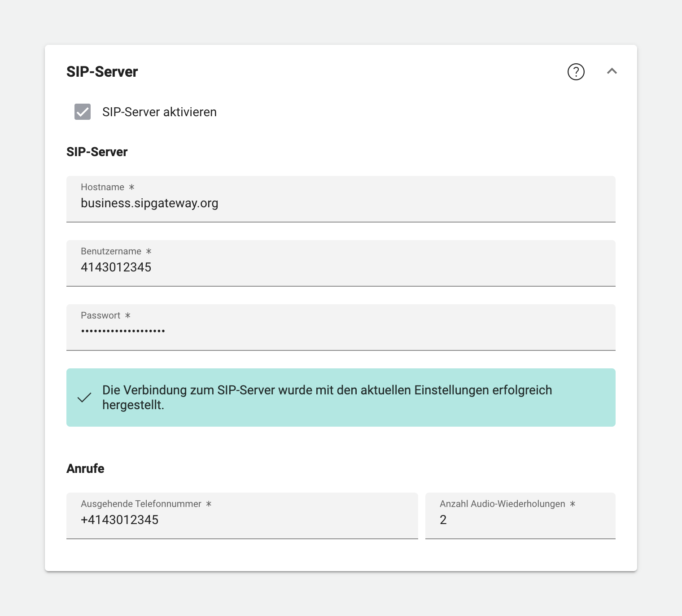Click the green connection success message

pos(341,397)
